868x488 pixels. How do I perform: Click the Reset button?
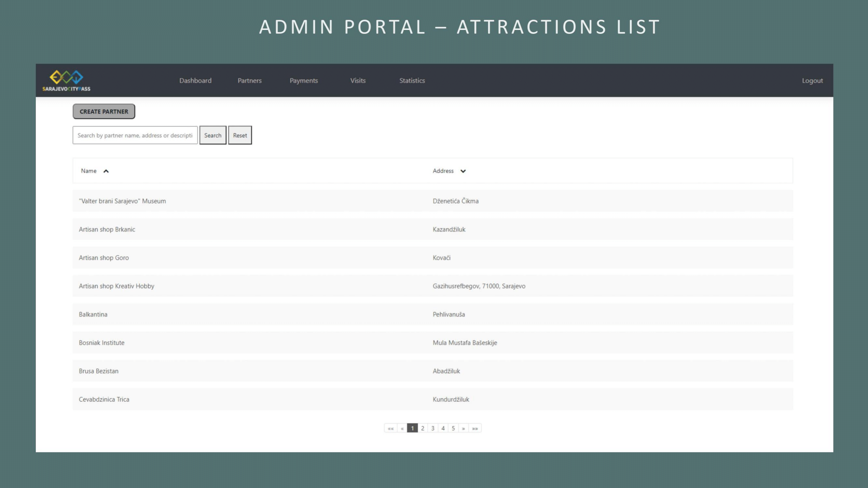(x=240, y=135)
